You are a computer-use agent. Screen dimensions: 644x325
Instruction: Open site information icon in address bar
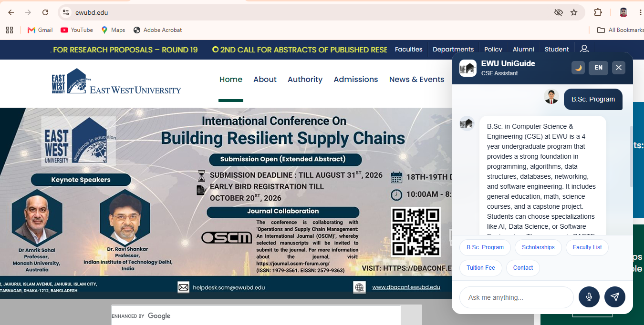click(66, 12)
